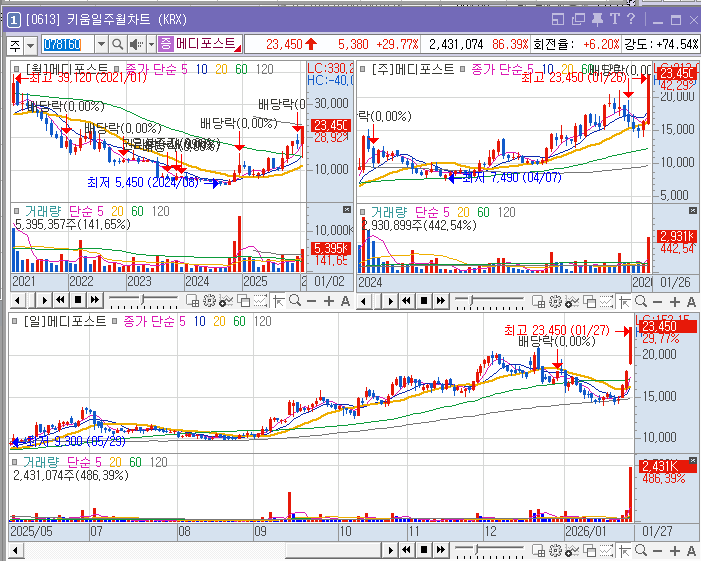Open weekly chart settings gear

[x=556, y=302]
